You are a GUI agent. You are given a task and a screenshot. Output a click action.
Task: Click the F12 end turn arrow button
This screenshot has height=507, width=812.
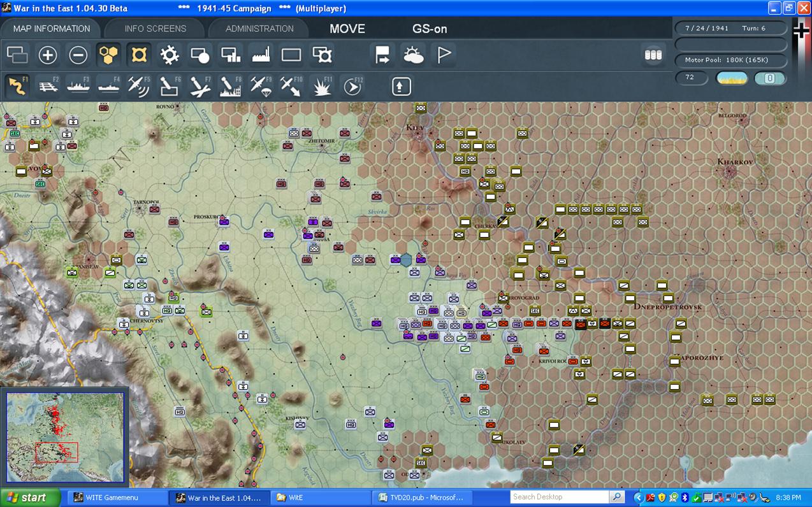tap(352, 86)
